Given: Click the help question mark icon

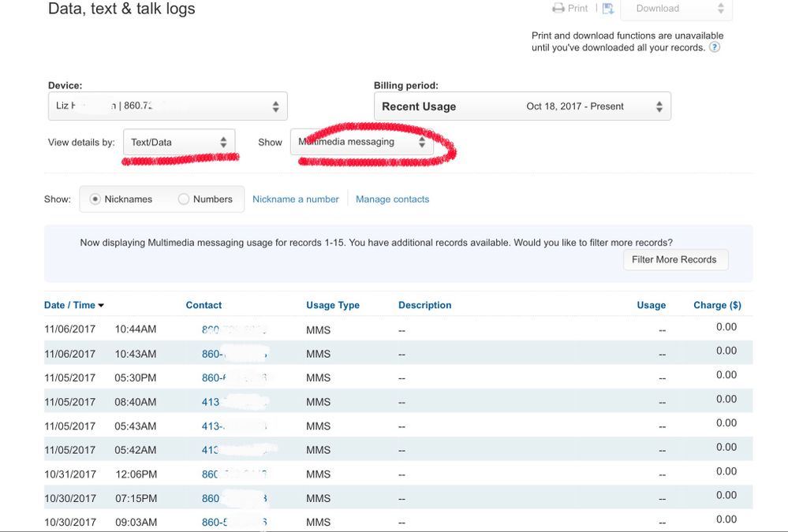Looking at the screenshot, I should click(x=715, y=47).
